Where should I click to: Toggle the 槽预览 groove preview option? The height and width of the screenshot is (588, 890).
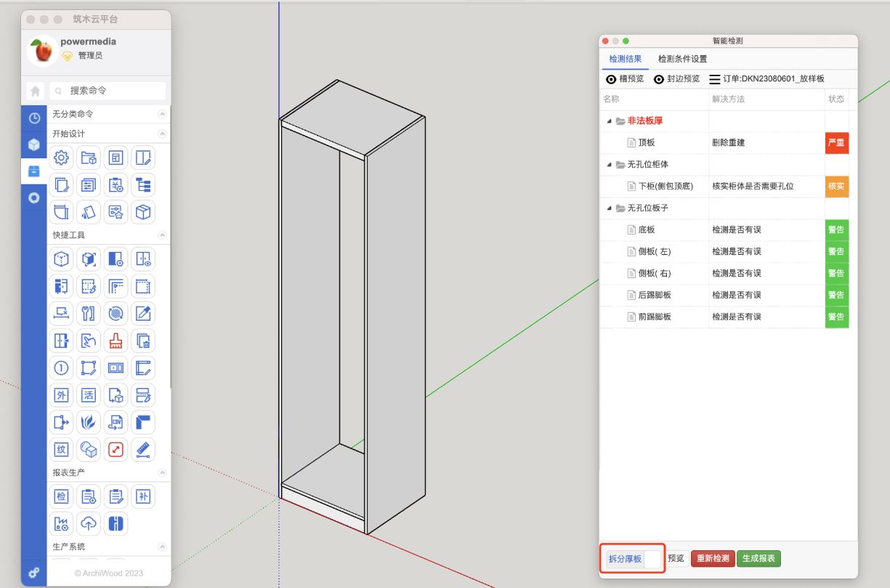coord(611,79)
